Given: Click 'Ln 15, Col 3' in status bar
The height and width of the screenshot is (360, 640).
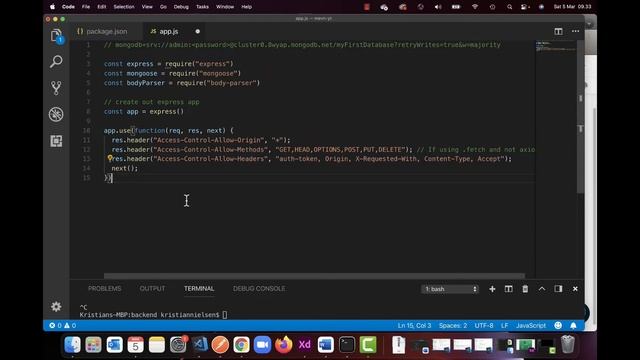Looking at the screenshot, I should coord(414,325).
